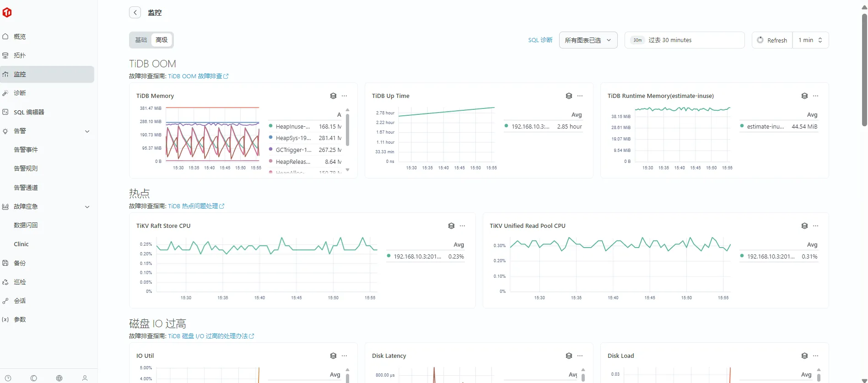Toggle 192.168.10.3 series in Unified Read Pool legend
Image resolution: width=868 pixels, height=383 pixels.
click(779, 256)
